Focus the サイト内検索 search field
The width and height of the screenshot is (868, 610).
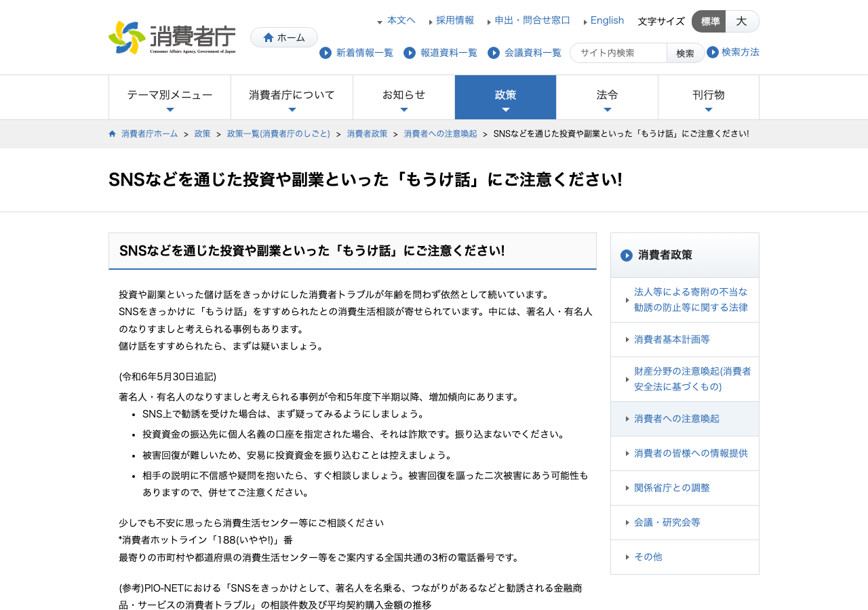point(618,53)
